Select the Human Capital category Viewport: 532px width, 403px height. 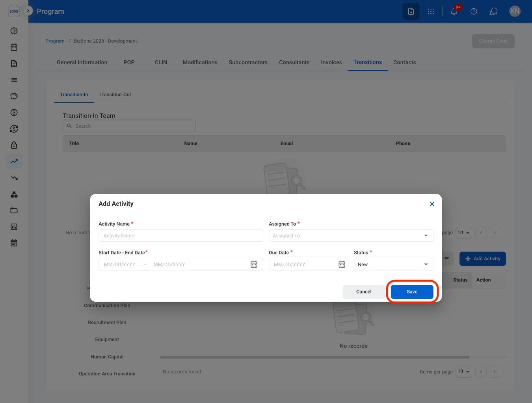pyautogui.click(x=107, y=357)
